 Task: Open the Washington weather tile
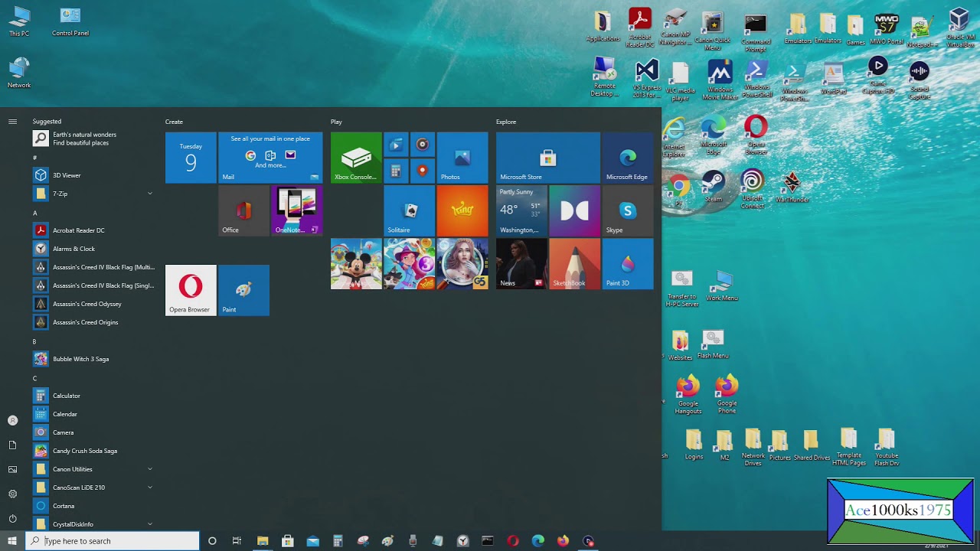coord(521,210)
